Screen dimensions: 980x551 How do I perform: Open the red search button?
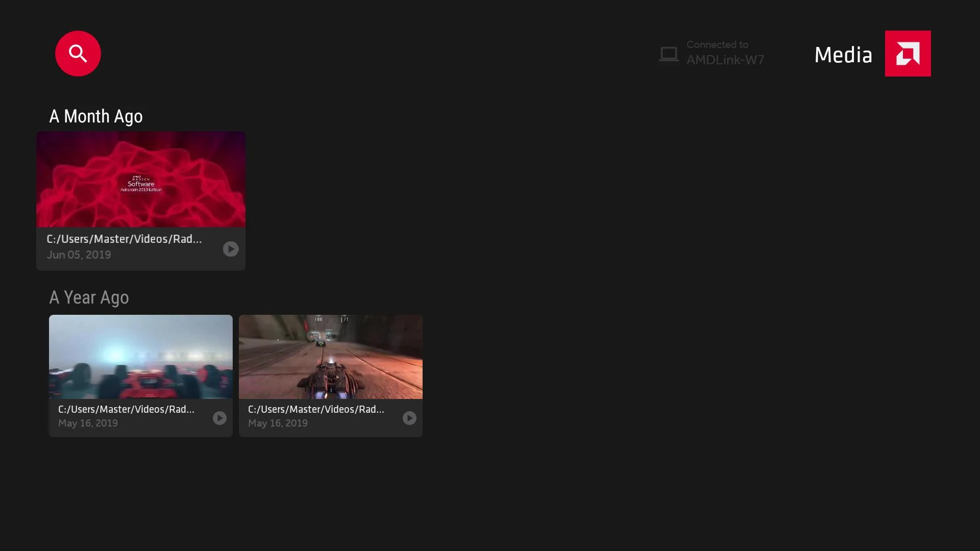78,54
